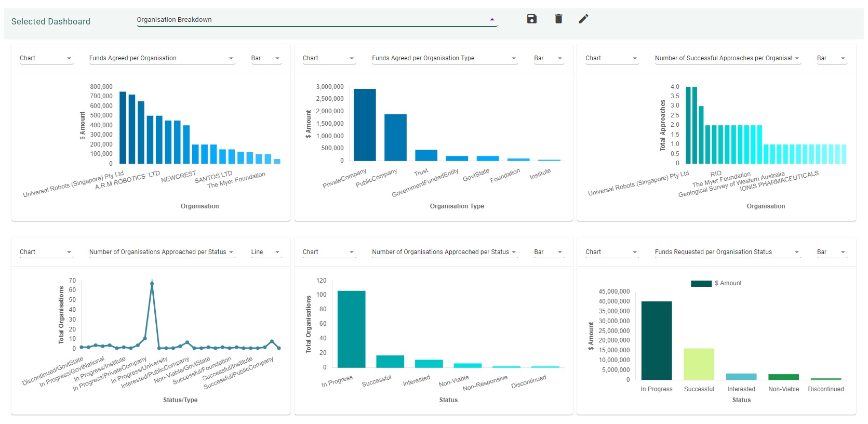
Task: Click the PublicCompany bar
Action: click(x=395, y=137)
